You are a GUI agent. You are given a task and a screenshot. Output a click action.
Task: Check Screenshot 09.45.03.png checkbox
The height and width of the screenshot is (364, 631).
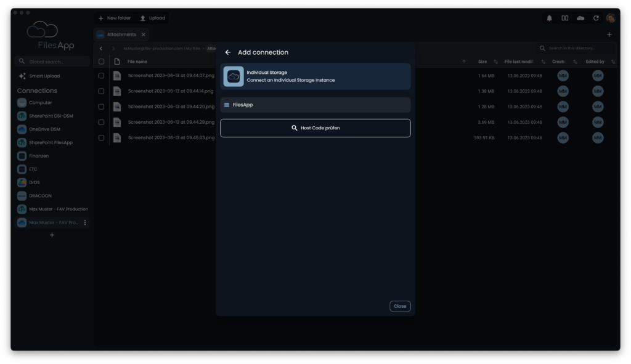coord(102,137)
